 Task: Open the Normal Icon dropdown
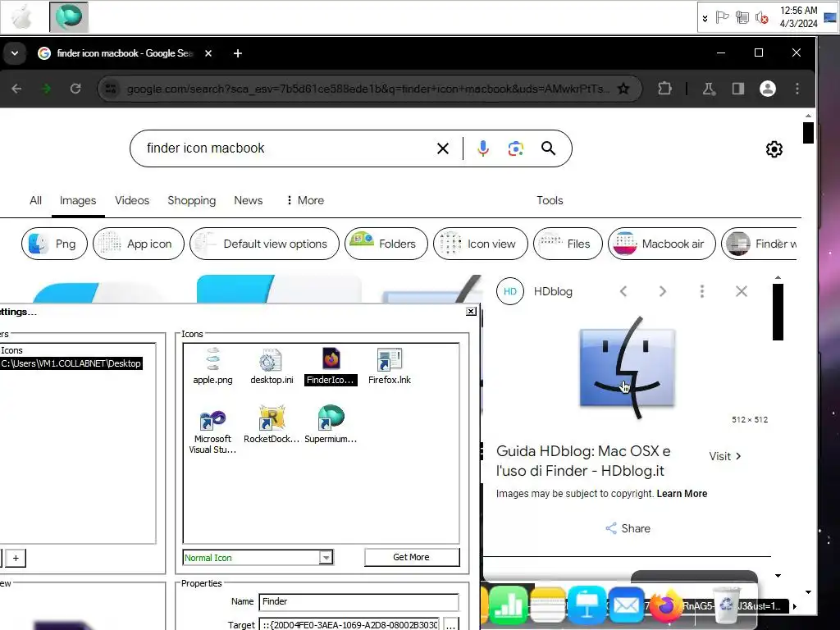[x=326, y=558]
